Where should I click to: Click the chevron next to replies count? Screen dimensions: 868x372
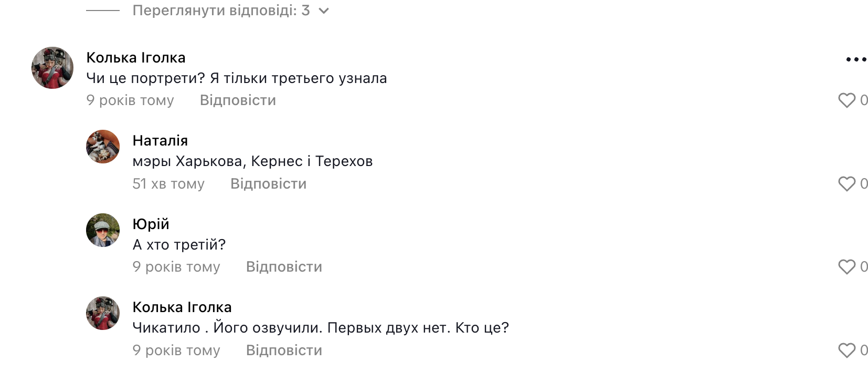coord(324,11)
